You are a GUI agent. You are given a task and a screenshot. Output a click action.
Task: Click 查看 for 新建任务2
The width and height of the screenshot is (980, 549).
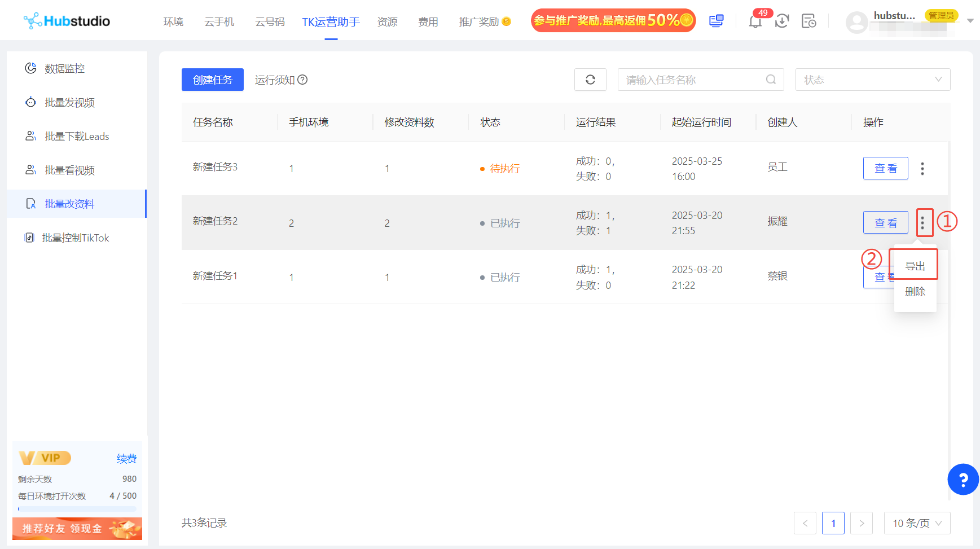[886, 222]
